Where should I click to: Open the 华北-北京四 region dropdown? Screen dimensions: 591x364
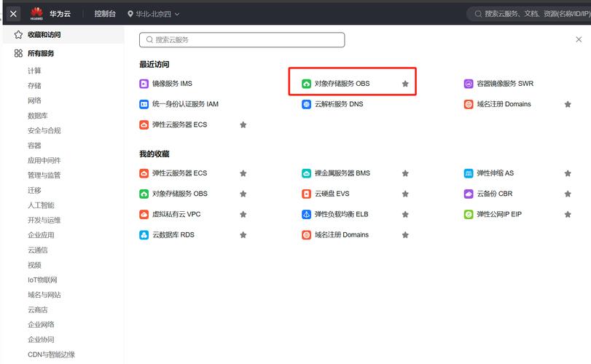153,14
